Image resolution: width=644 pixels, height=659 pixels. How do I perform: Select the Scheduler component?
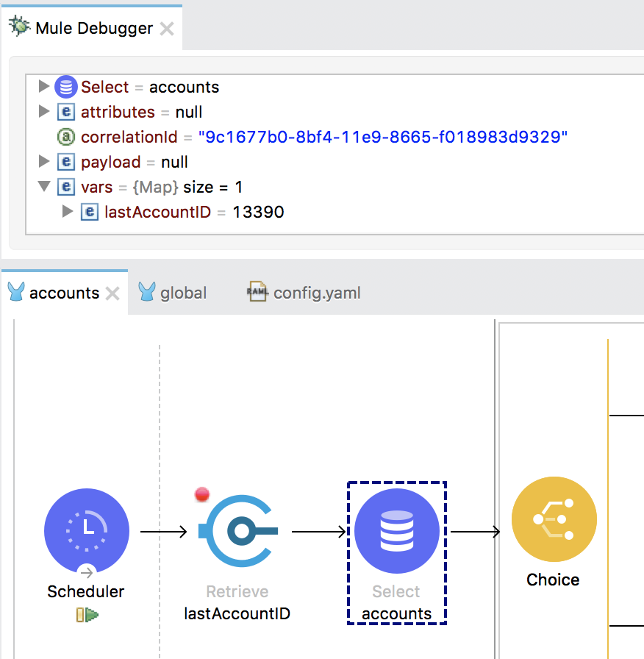(x=87, y=531)
